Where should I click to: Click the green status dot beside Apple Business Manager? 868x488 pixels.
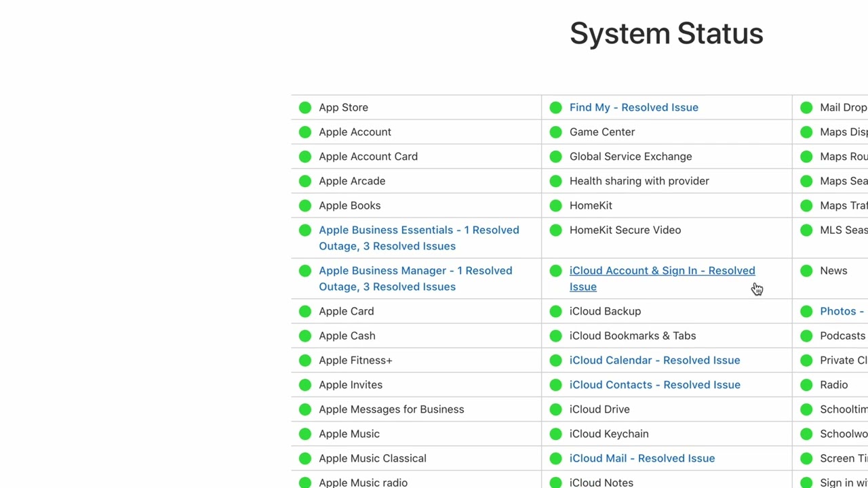tap(305, 271)
